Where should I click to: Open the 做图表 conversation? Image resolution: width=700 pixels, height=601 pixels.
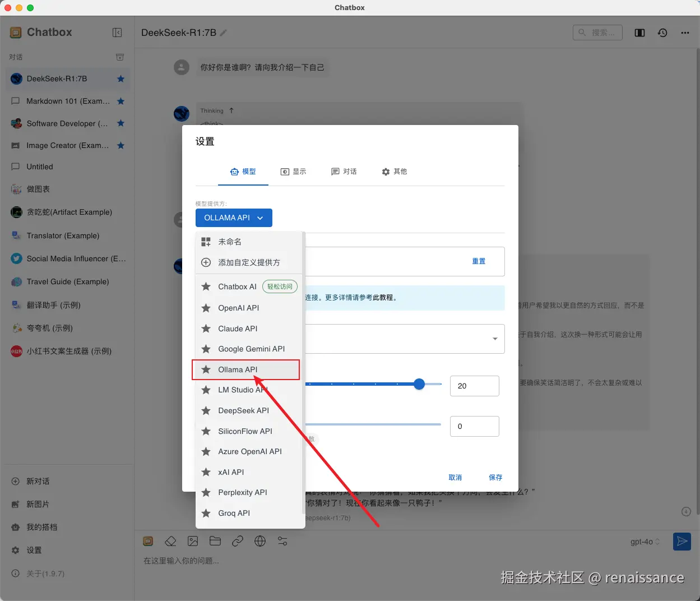tap(67, 189)
